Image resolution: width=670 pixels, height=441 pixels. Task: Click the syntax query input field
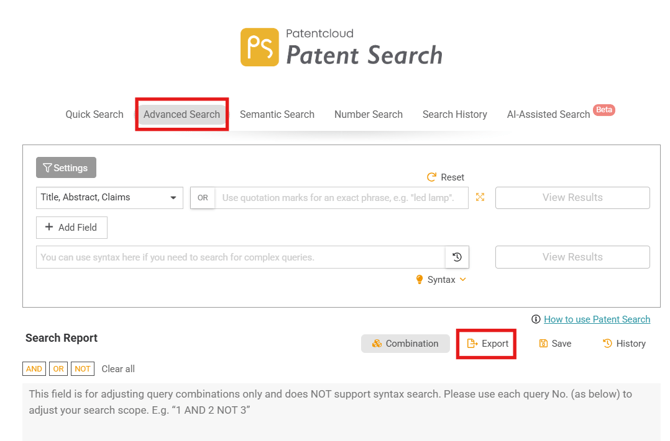pos(240,257)
